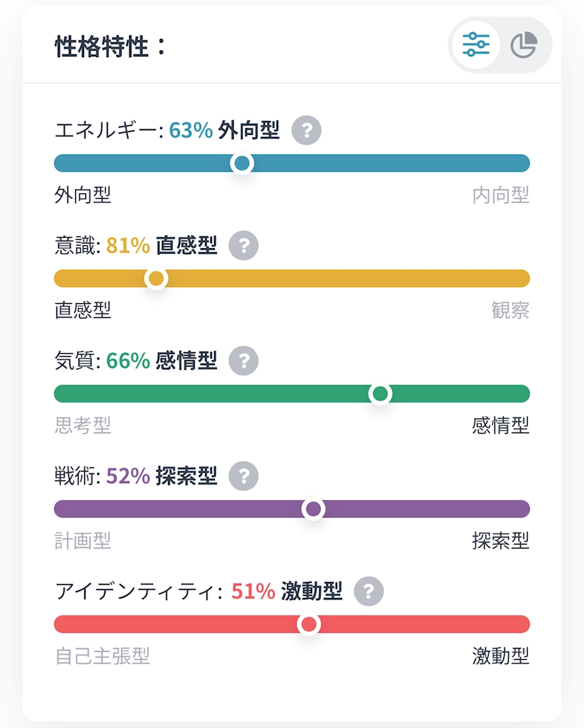This screenshot has width=584, height=728.
Task: Click the purple 戦術 slider handle
Action: 314,510
